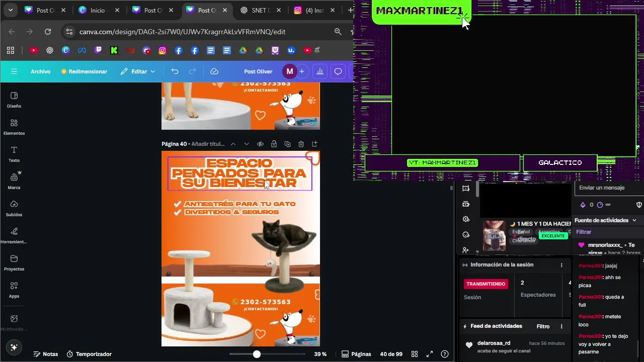The height and width of the screenshot is (362, 644).
Task: Toggle hide page 40 visibility
Action: [260, 144]
